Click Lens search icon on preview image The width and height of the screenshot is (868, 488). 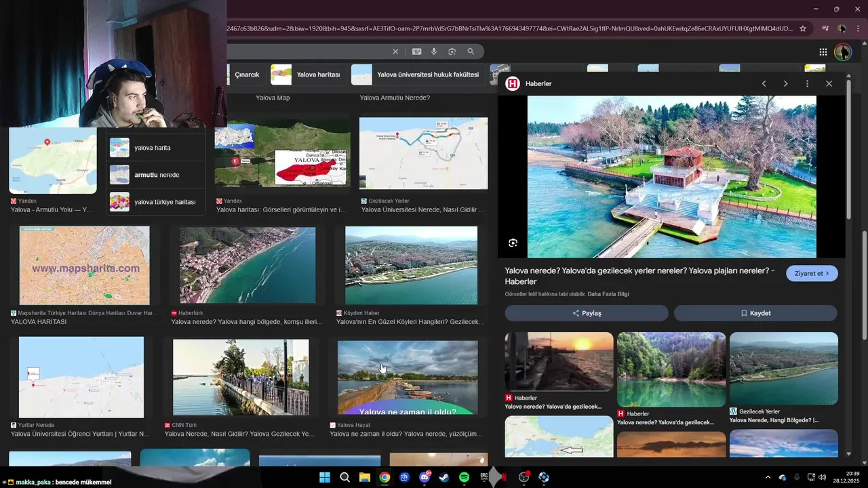click(x=513, y=243)
